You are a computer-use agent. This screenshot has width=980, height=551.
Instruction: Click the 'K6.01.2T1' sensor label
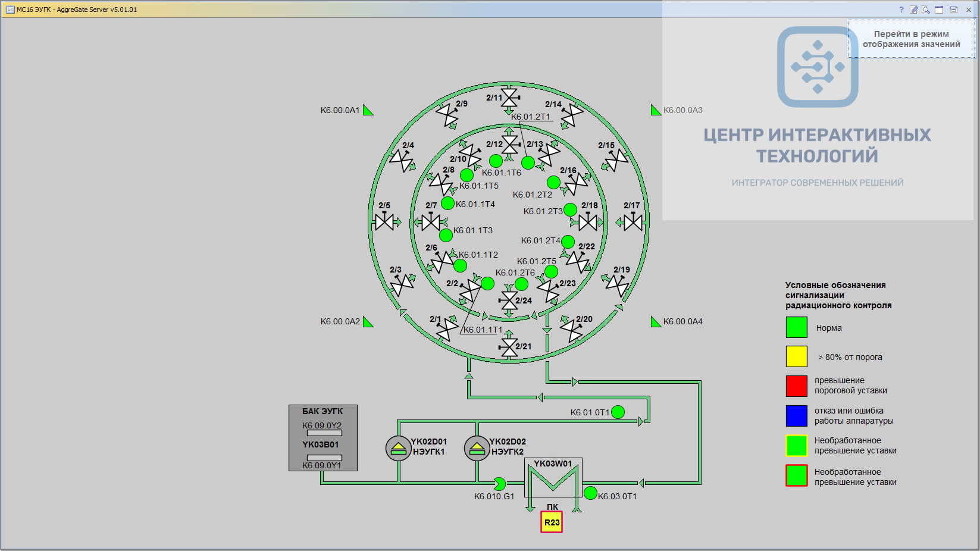[531, 117]
